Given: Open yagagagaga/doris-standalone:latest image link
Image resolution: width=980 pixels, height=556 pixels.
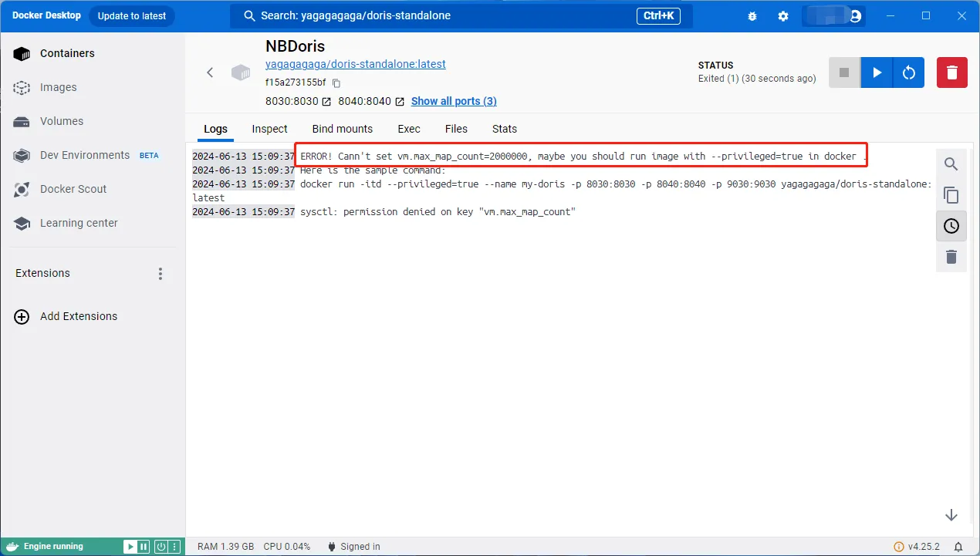Looking at the screenshot, I should tap(356, 64).
